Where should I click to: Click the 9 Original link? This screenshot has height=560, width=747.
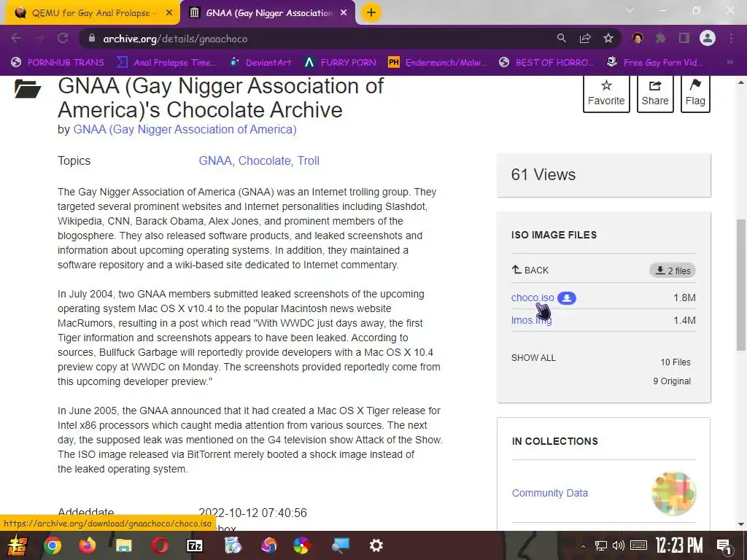click(672, 381)
